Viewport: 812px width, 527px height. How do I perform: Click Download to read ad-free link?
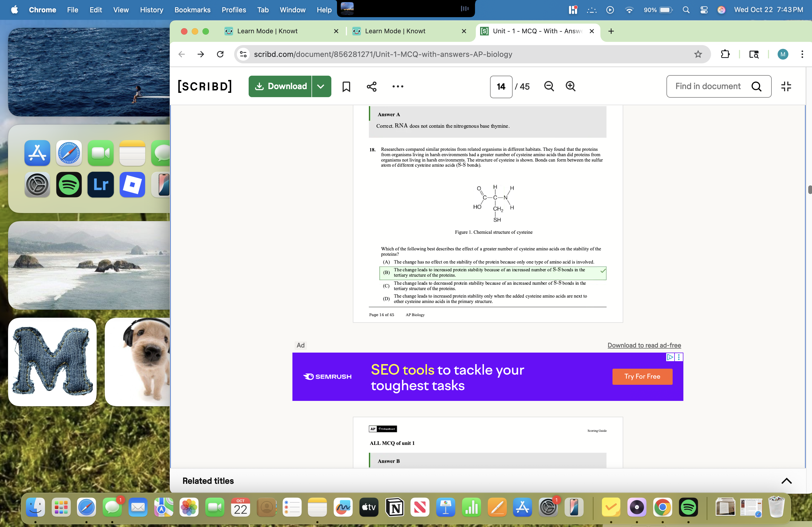tap(644, 345)
